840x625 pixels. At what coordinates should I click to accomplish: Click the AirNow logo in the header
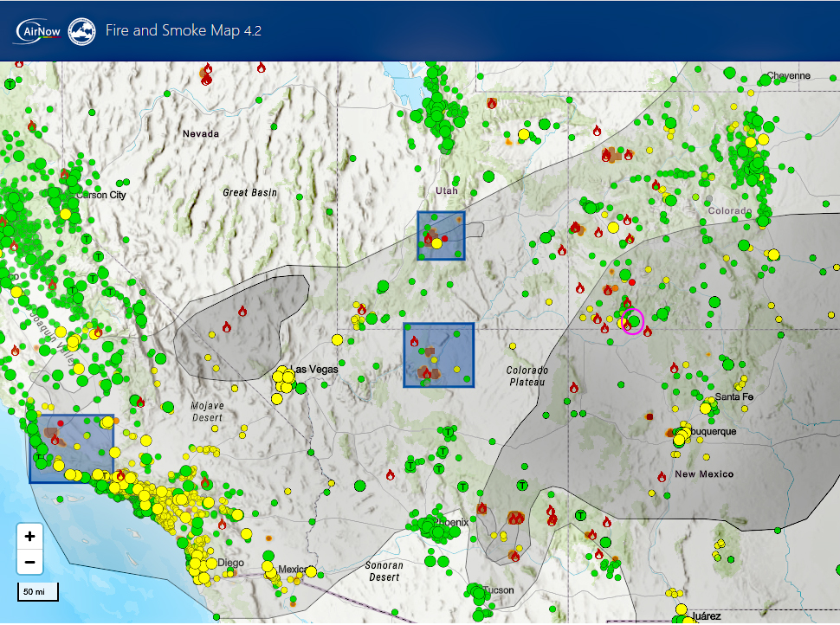coord(37,31)
